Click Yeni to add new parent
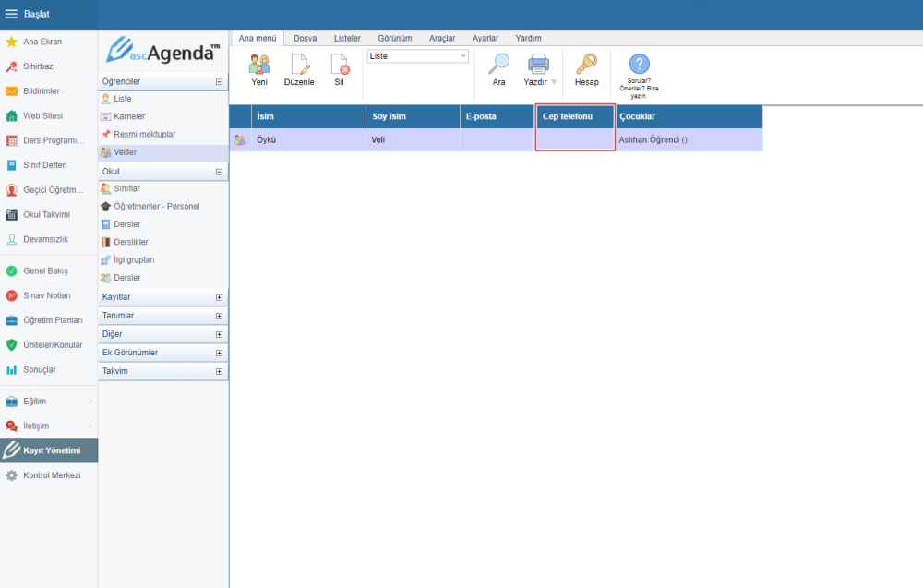Screen dimensions: 923x588 259,69
